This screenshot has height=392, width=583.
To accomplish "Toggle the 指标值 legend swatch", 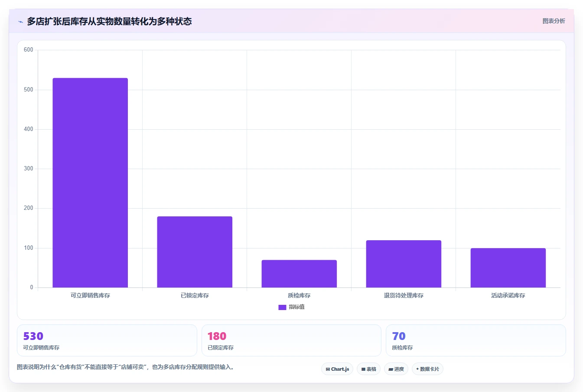I will click(x=282, y=307).
